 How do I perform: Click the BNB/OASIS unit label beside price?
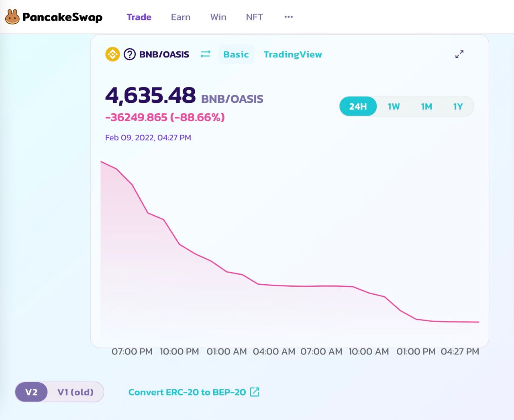232,99
